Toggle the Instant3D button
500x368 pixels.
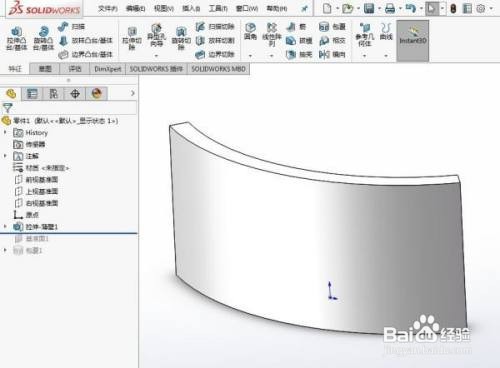(413, 41)
